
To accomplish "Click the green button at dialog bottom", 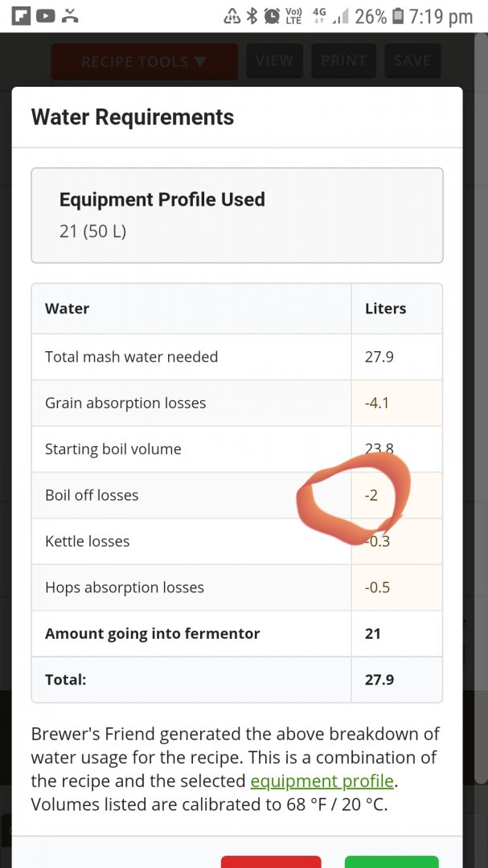I will pyautogui.click(x=392, y=862).
